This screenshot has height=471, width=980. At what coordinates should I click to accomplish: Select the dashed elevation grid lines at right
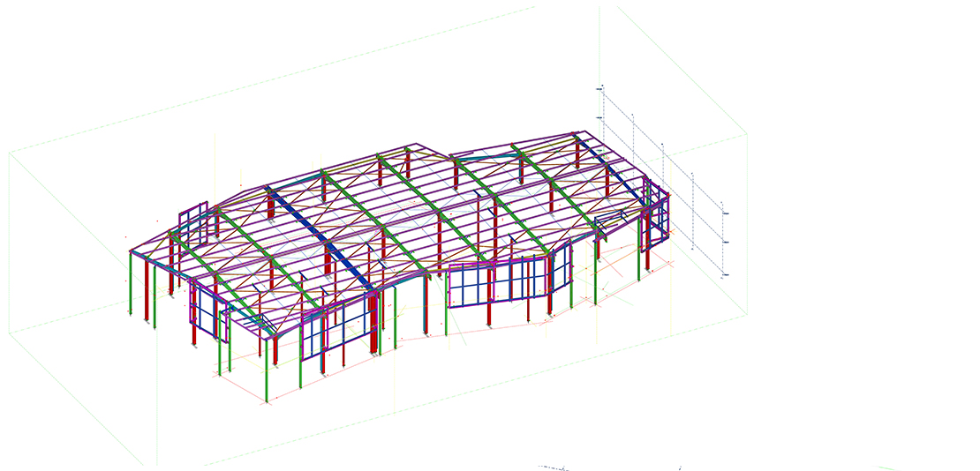[662, 176]
